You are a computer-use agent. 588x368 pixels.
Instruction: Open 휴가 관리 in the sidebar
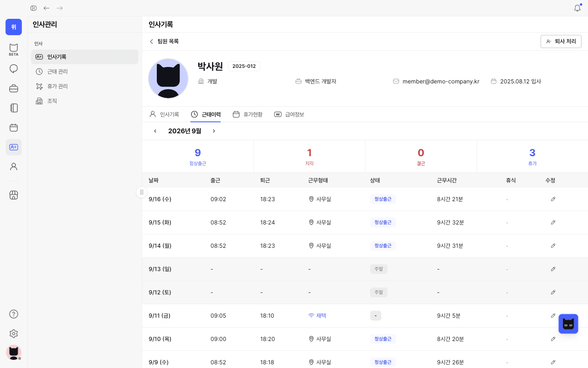(x=85, y=86)
